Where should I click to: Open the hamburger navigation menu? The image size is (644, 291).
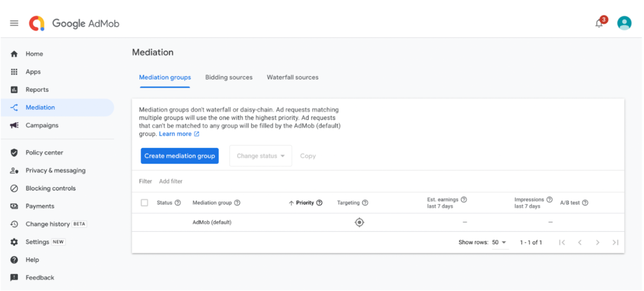14,23
